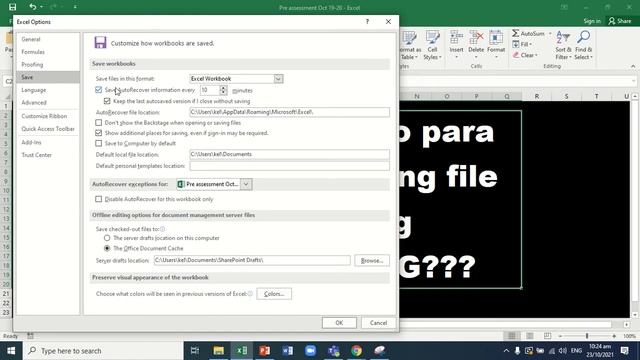
Task: Click OK in Excel Options dialog
Action: (339, 323)
